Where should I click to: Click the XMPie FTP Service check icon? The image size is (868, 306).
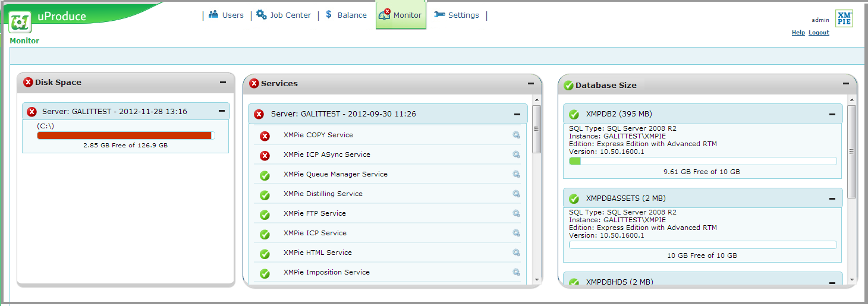coord(265,214)
